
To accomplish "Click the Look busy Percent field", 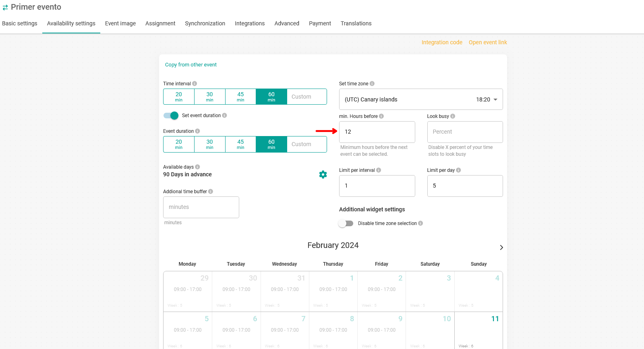I will click(465, 132).
